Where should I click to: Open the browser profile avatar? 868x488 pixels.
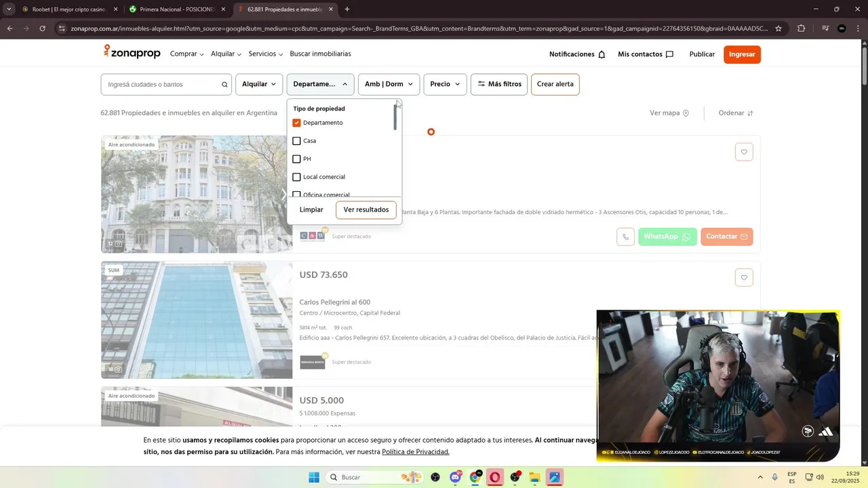pyautogui.click(x=842, y=28)
